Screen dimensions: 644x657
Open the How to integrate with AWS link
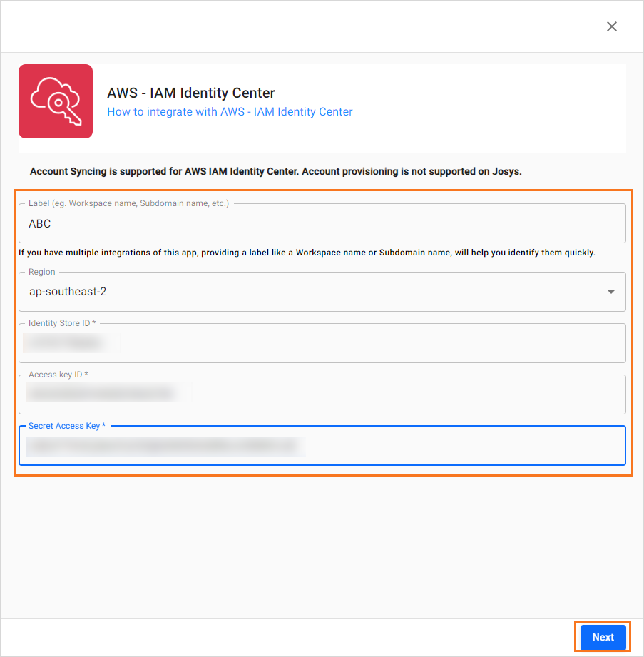(230, 112)
